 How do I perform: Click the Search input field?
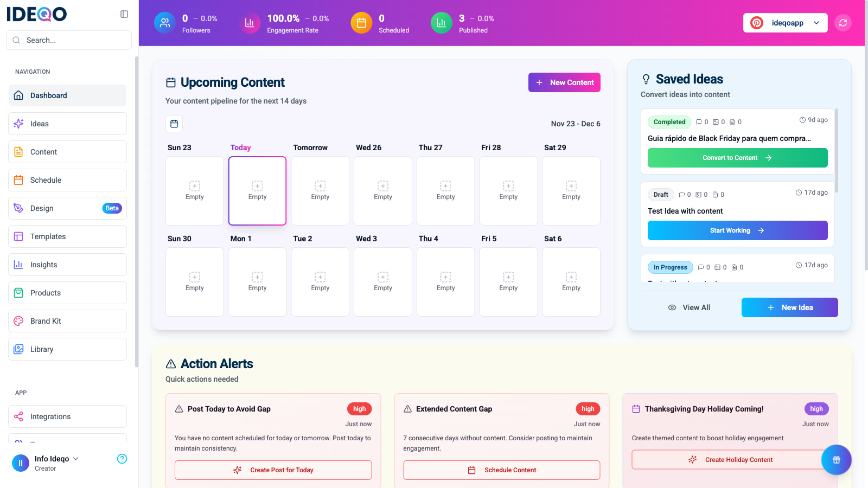68,40
